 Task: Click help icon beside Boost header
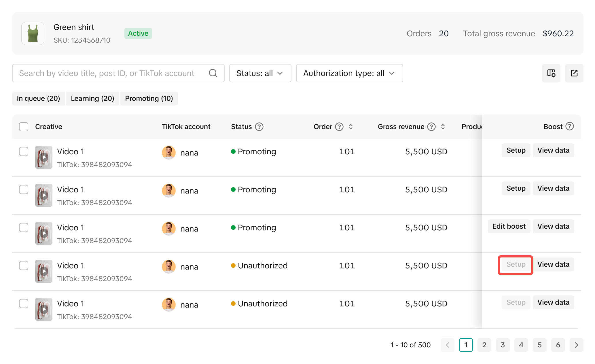tap(569, 126)
